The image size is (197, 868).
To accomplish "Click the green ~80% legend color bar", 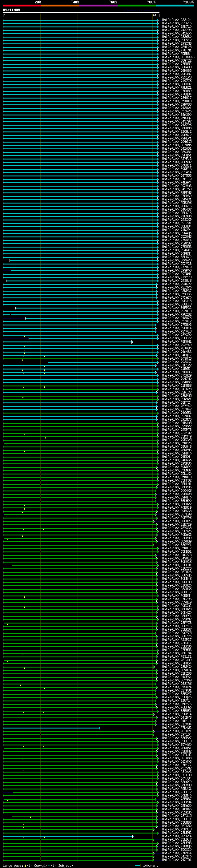I will pyautogui.click(x=136, y=6).
